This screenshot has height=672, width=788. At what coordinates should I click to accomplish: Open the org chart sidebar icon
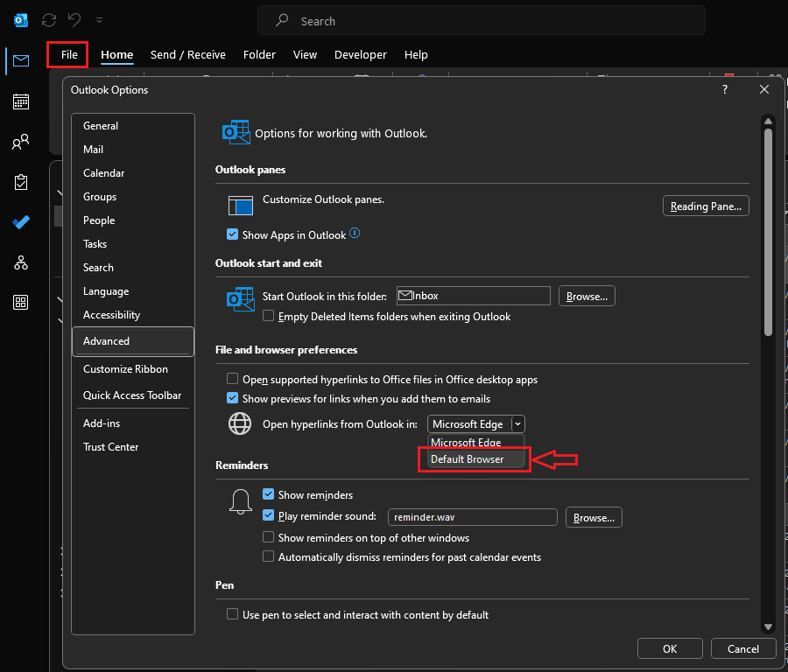coord(21,262)
